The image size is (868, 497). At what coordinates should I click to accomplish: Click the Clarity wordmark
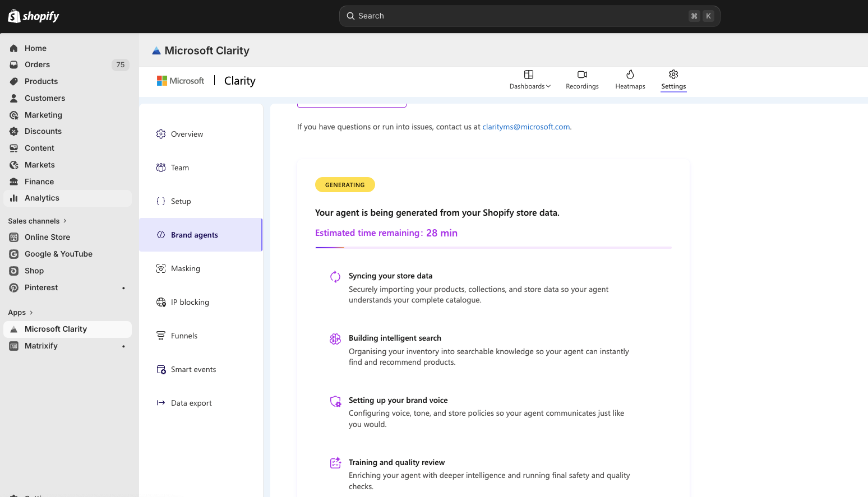pyautogui.click(x=240, y=81)
